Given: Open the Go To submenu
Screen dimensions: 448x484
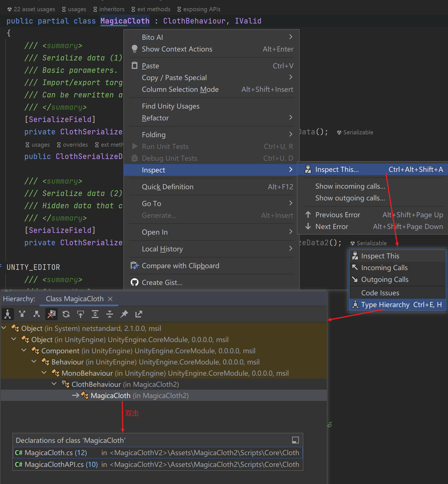Looking at the screenshot, I should pos(212,204).
